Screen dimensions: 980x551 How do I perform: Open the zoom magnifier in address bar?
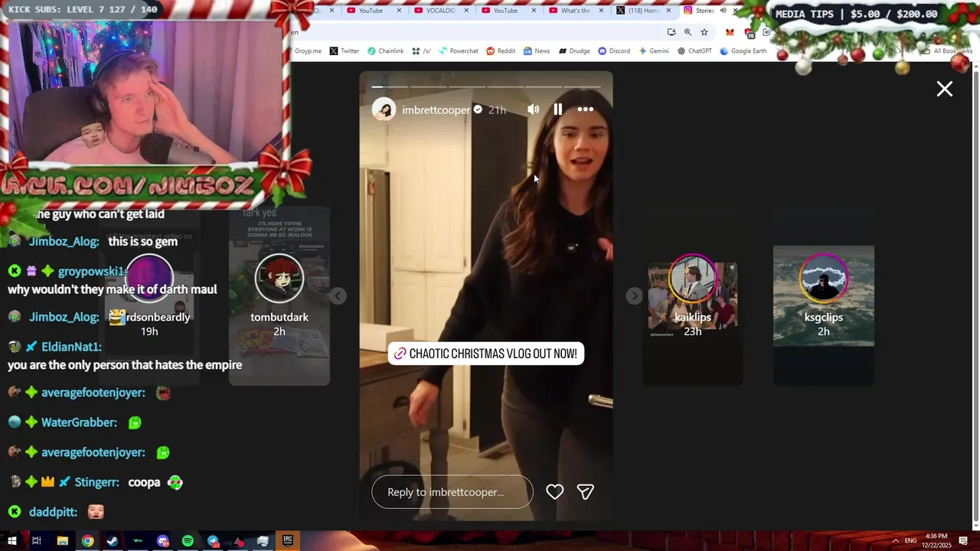688,32
